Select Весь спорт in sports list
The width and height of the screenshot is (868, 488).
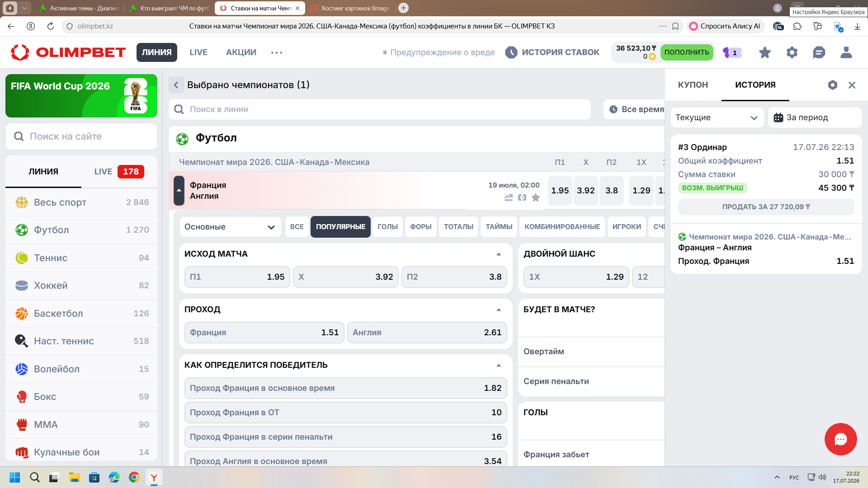81,202
